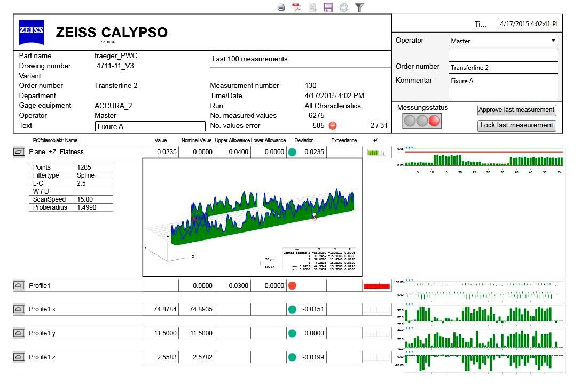Click the Profile1.x row name
This screenshot has height=392, width=581.
coord(42,309)
